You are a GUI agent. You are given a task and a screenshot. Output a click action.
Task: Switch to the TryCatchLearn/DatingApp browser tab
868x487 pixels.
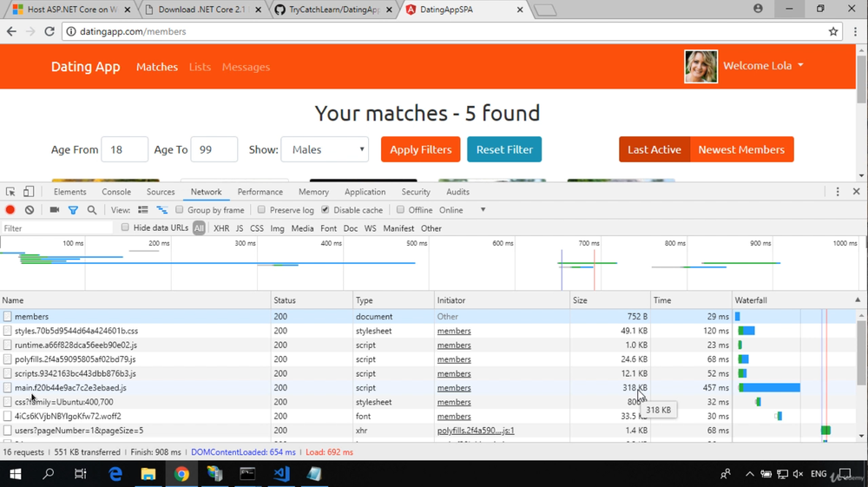[x=334, y=10]
